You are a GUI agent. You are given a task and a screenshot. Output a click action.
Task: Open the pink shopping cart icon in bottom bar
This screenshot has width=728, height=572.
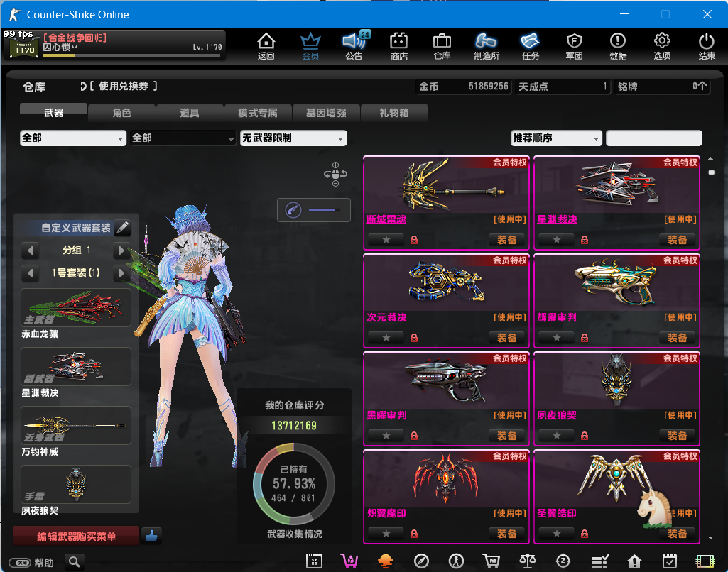coord(349,561)
